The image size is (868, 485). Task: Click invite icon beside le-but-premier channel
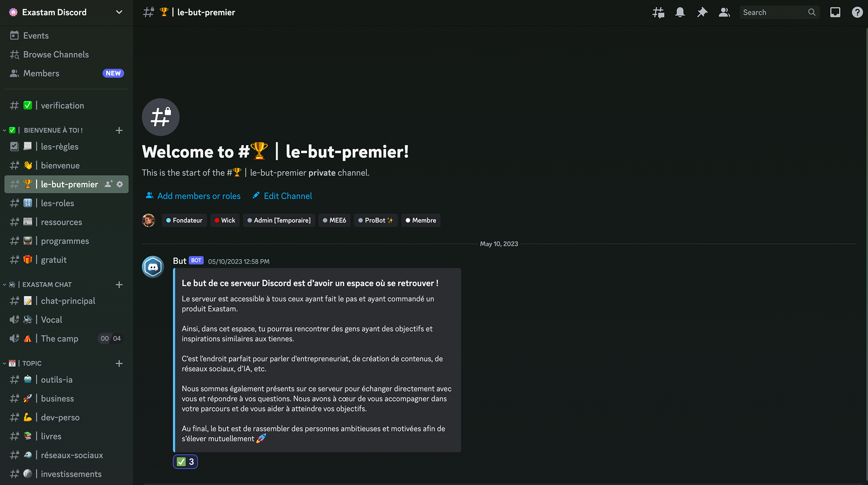point(108,184)
